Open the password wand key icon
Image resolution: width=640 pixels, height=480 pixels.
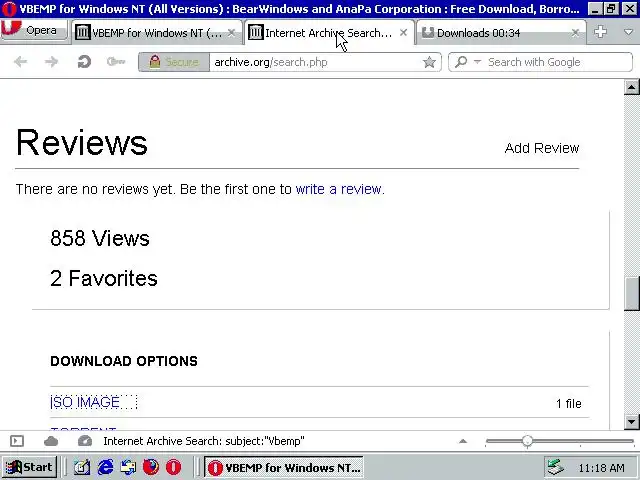(x=116, y=62)
